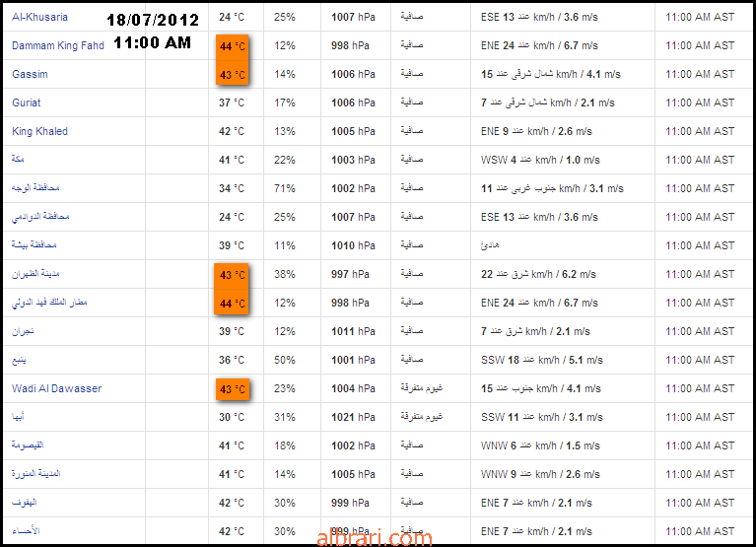756x547 pixels.
Task: Select the محافظة الدوادمي link
Action: (x=40, y=217)
